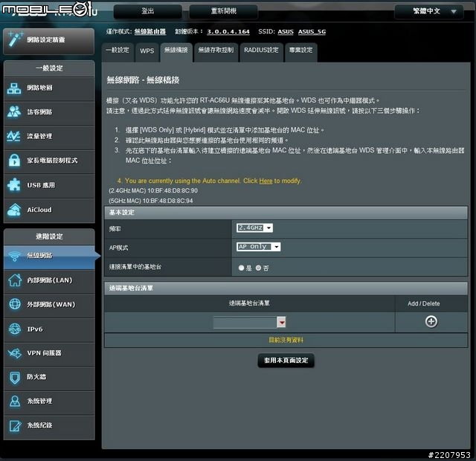This screenshot has height=461, width=476.
Task: Open 內部網路(LAN) house icon
Action: coord(14,280)
